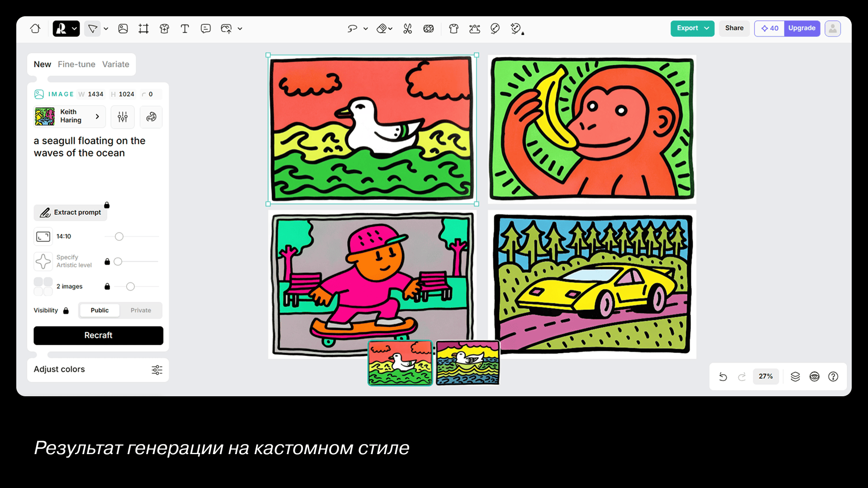The image size is (868, 488).
Task: Click the remove background icon
Action: [429, 28]
